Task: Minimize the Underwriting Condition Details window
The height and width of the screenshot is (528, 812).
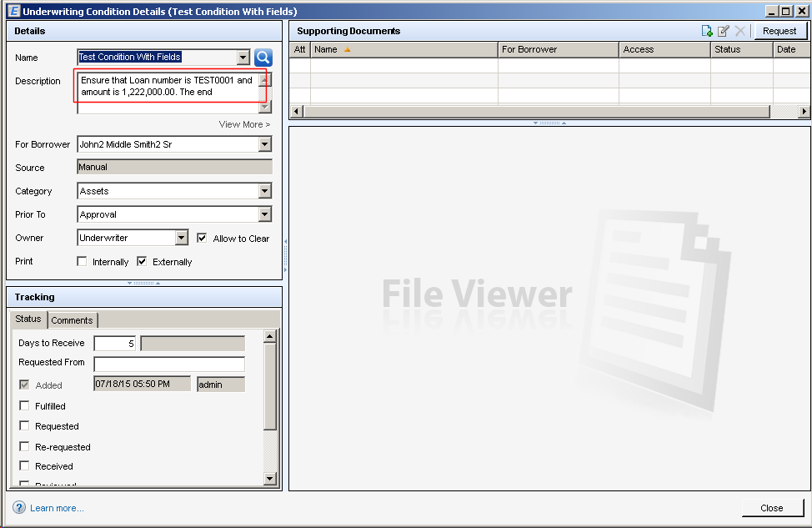Action: (772, 11)
